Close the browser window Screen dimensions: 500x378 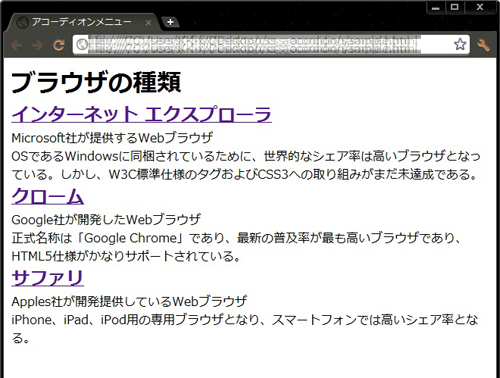(x=480, y=7)
